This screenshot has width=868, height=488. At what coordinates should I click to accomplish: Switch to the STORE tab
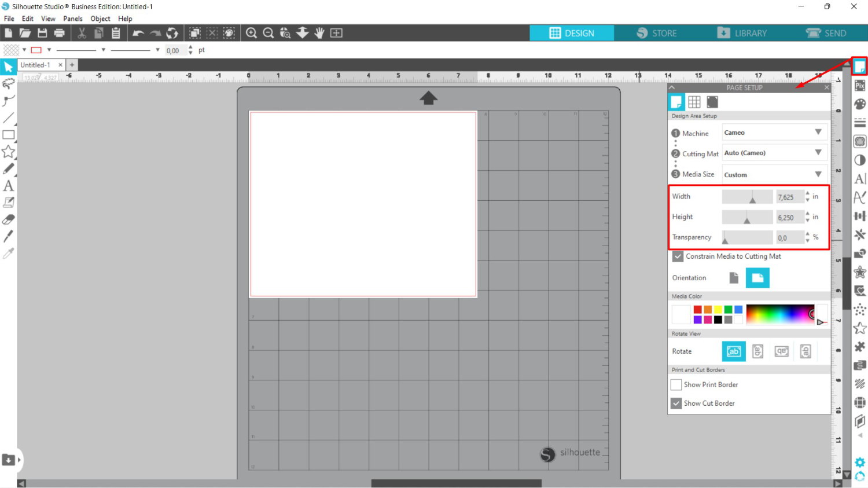656,33
